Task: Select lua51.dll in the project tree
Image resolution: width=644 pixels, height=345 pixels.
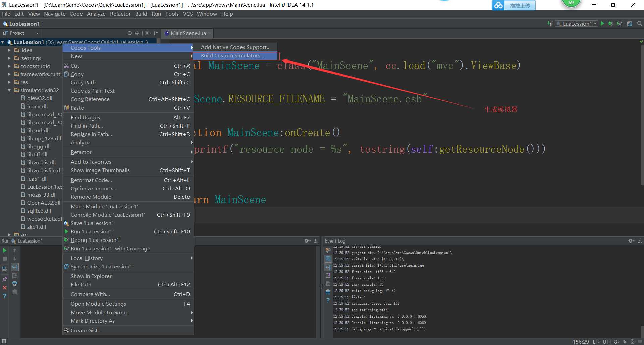Action: coord(35,179)
